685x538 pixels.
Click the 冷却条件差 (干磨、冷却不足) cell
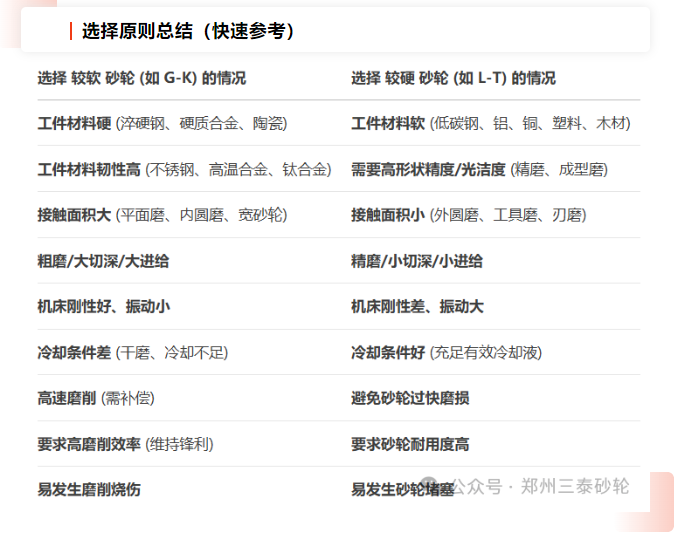tap(133, 353)
